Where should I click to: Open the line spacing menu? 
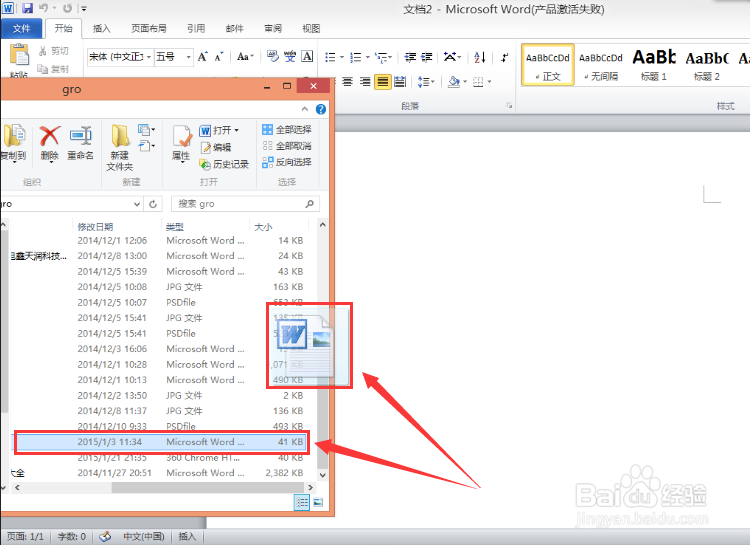coord(425,82)
